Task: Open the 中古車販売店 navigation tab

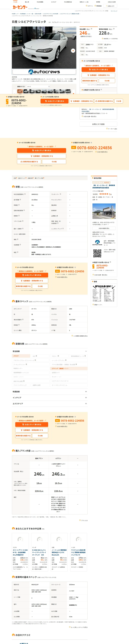Action: tap(68, 2)
